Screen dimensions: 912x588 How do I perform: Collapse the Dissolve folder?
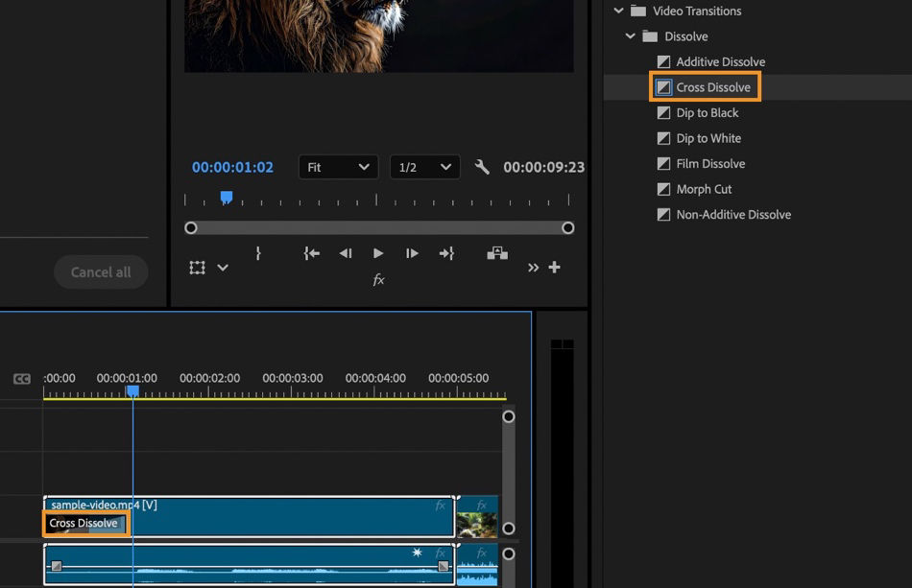[x=631, y=35]
